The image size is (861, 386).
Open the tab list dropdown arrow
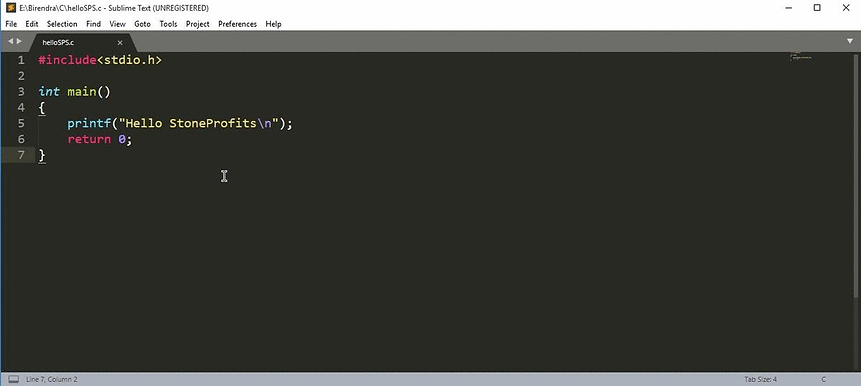850,41
